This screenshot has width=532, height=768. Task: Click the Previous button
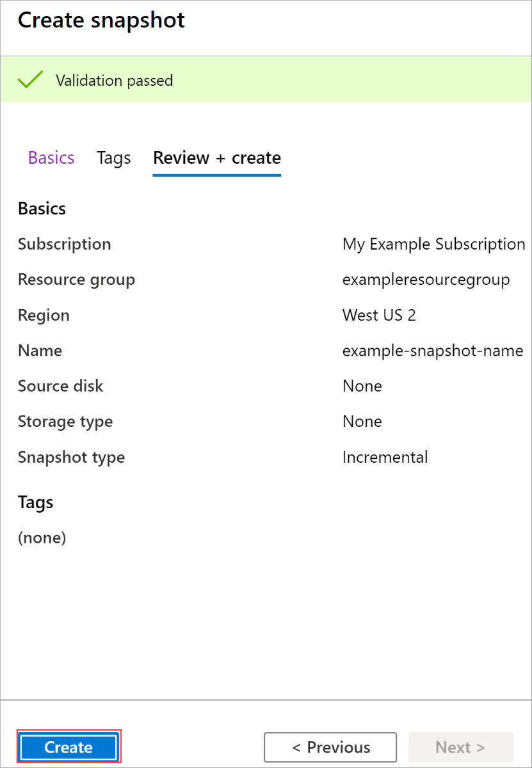point(330,747)
